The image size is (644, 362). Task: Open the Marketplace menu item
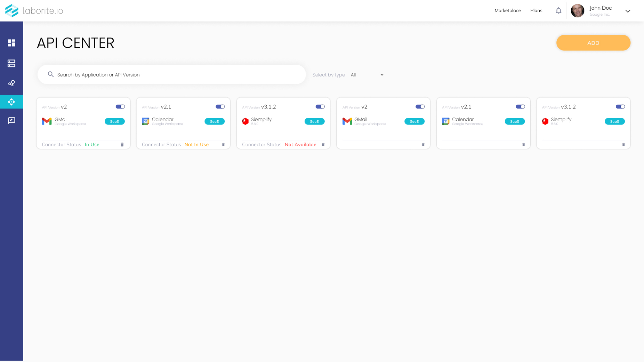click(507, 11)
